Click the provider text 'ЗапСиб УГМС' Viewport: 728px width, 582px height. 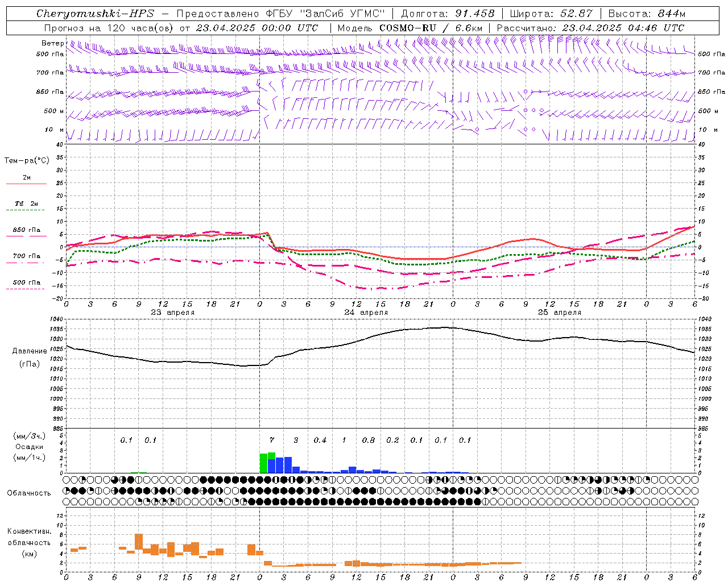coord(342,14)
